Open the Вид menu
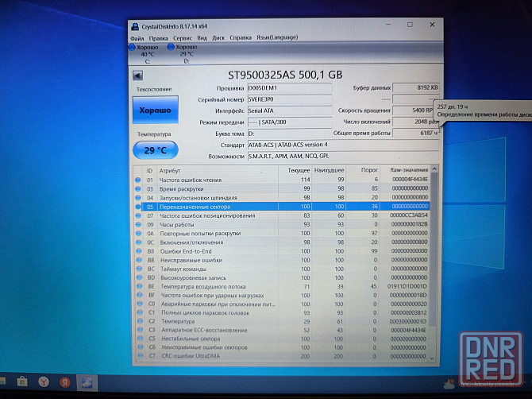Screen dimensions: 532x399 click(x=202, y=38)
